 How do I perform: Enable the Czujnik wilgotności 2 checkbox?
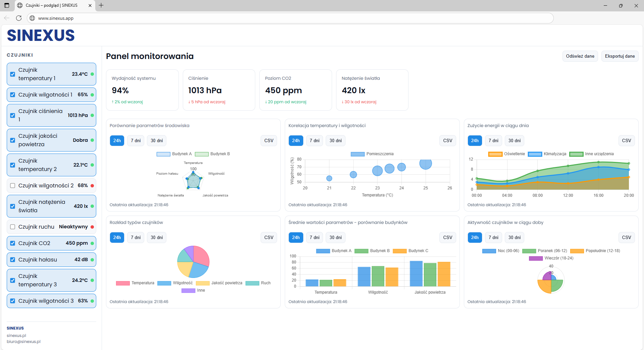coord(13,186)
